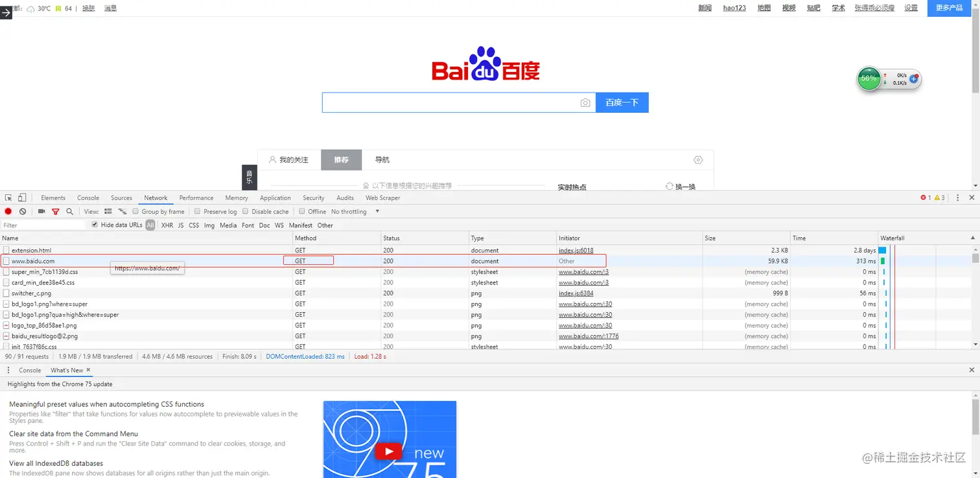Open Baidu feed settings gear icon
This screenshot has height=478, width=980.
(x=698, y=159)
